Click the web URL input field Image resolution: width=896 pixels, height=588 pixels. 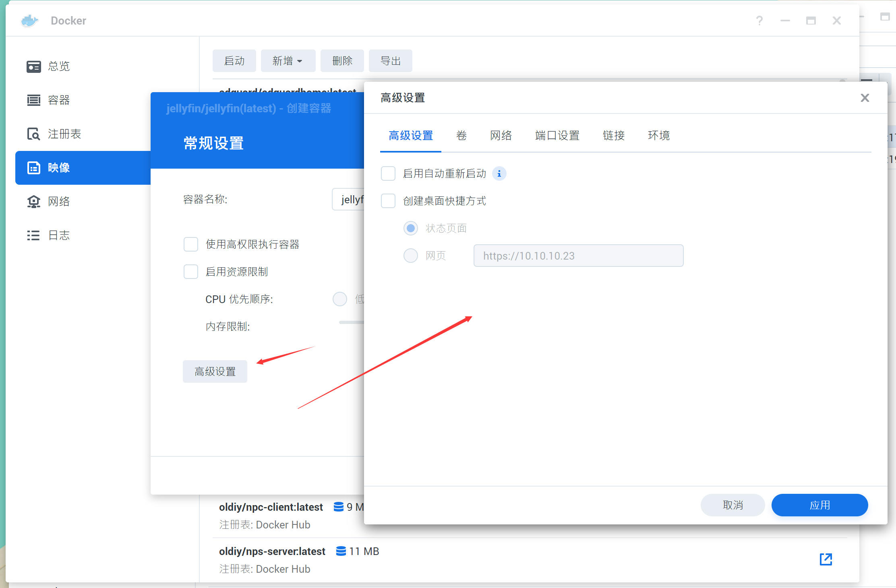[579, 256]
